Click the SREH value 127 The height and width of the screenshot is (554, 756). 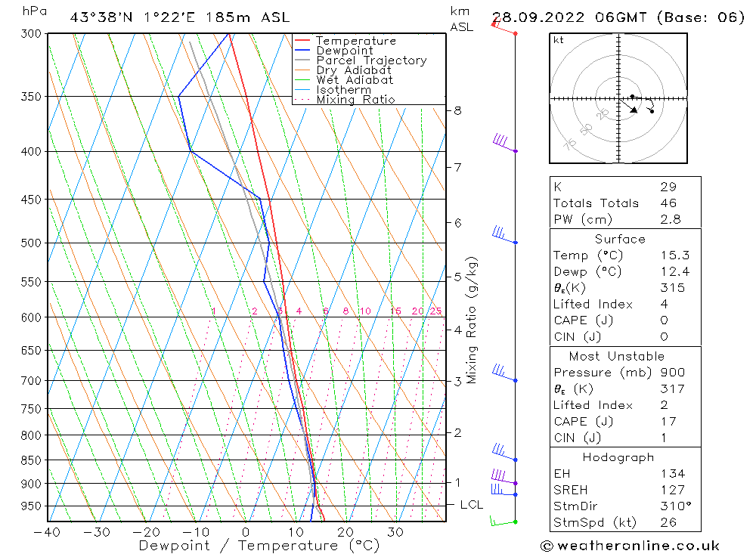tap(673, 490)
